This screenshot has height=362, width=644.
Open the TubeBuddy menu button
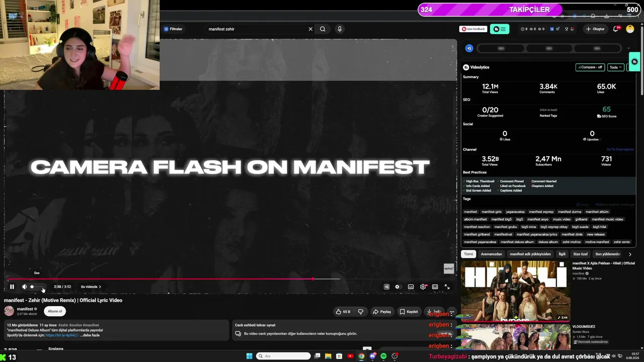(500, 29)
